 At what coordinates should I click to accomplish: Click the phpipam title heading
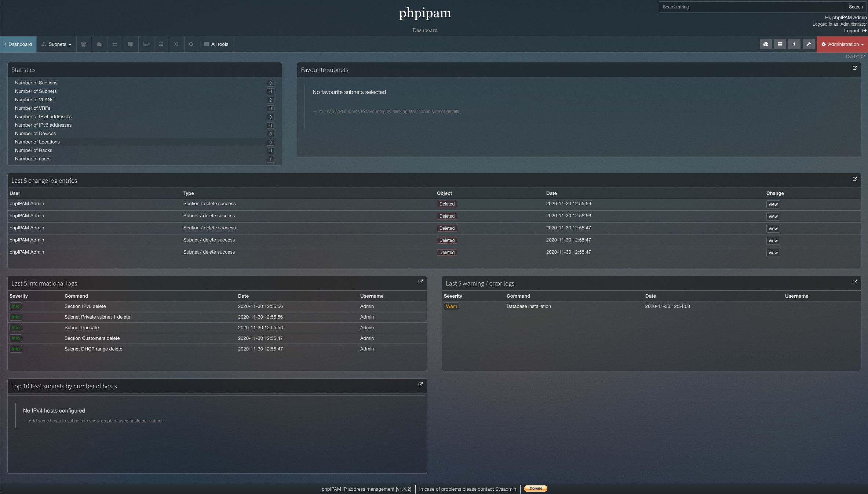click(425, 13)
